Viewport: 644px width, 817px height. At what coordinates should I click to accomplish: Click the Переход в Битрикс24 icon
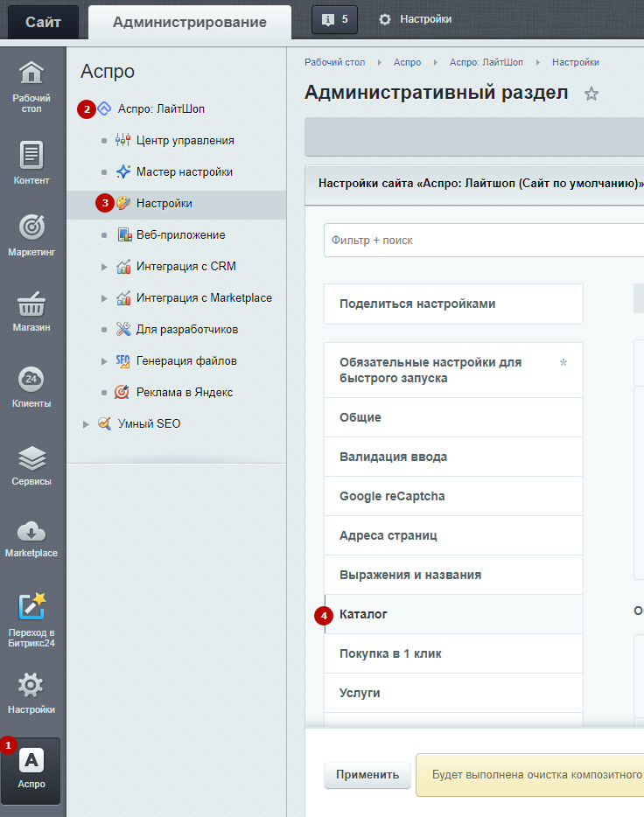pos(31,606)
